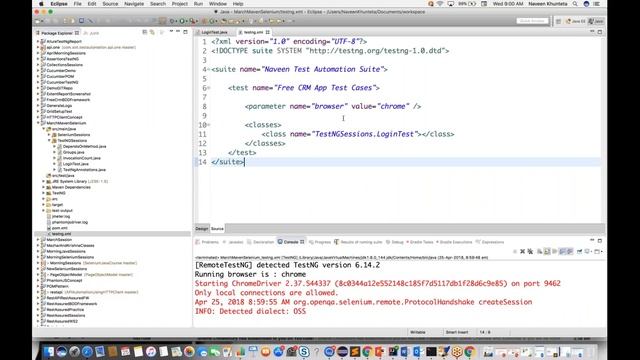
Task: Select the Source tab below editor
Action: pos(217,229)
